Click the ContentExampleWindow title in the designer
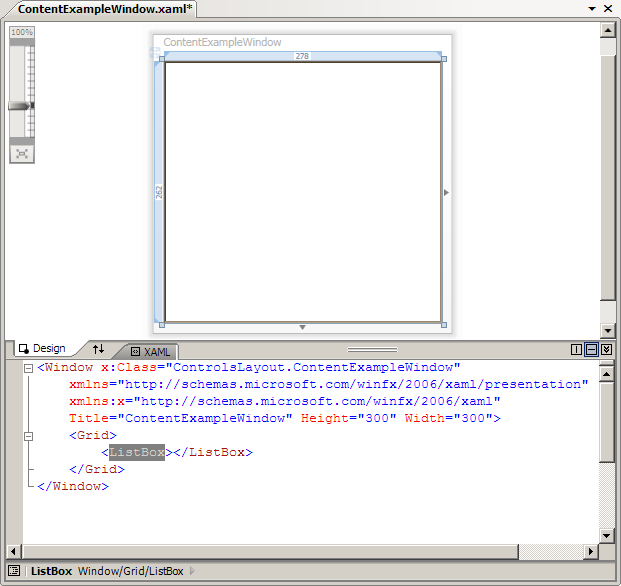 pos(222,42)
